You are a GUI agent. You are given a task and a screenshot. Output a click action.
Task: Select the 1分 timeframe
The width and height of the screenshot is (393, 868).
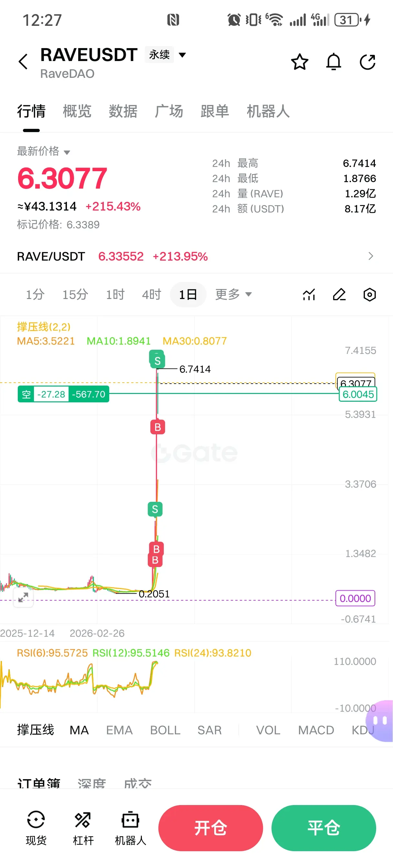click(x=36, y=294)
